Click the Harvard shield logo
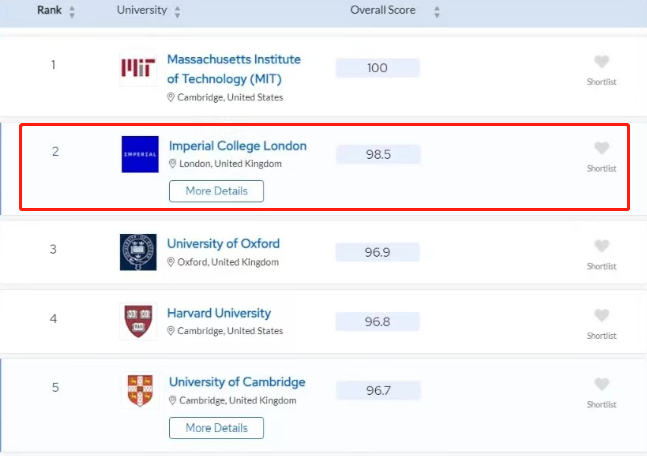Image resolution: width=647 pixels, height=456 pixels. click(x=138, y=321)
